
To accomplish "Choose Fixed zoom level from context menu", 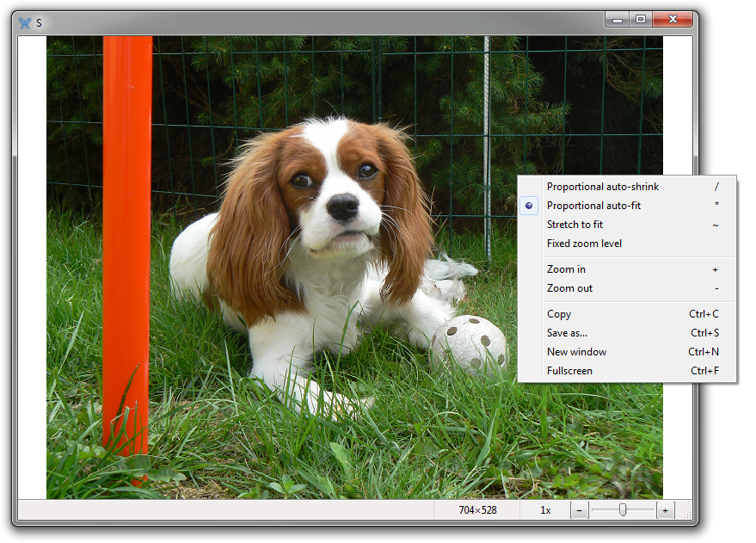I will point(584,244).
